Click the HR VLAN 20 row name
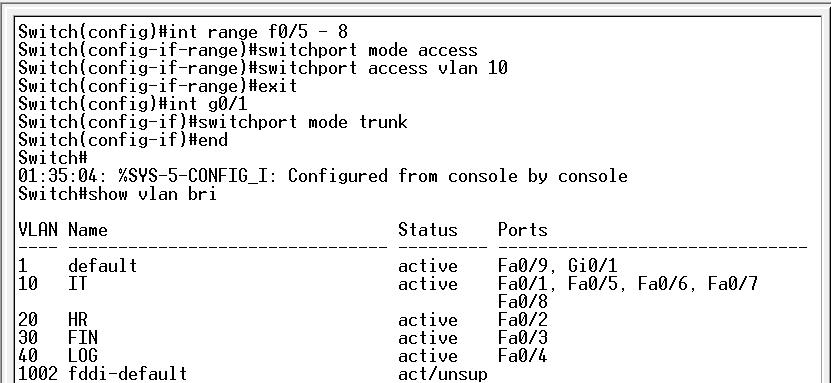 [77, 320]
